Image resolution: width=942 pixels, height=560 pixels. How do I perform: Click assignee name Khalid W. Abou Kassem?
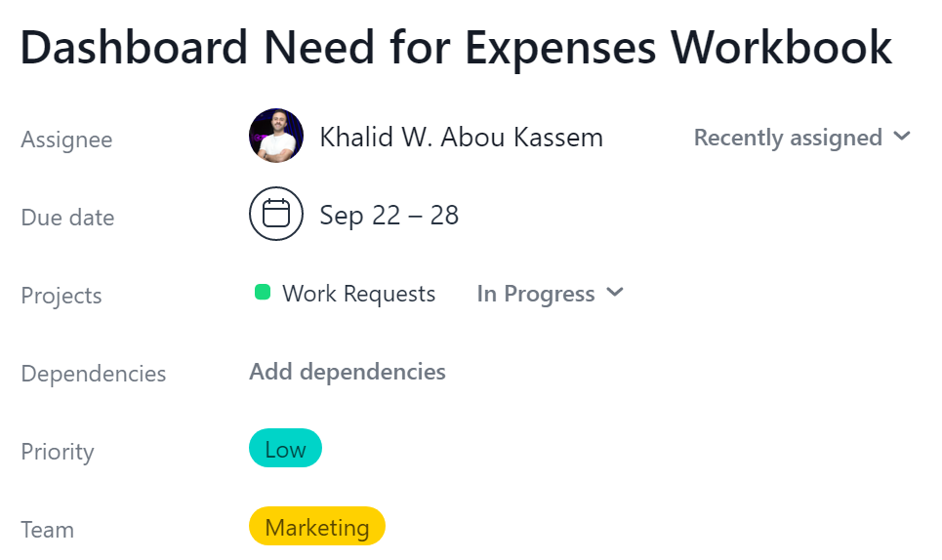461,138
